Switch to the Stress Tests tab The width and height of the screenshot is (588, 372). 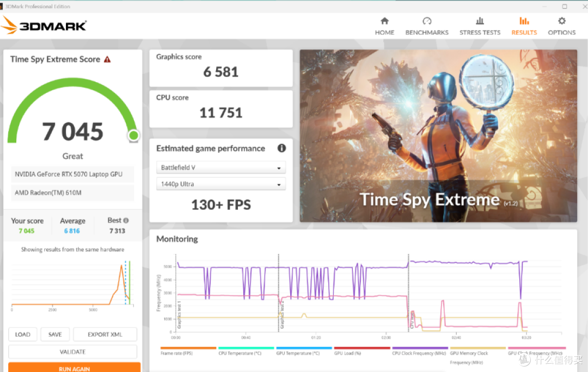point(480,26)
